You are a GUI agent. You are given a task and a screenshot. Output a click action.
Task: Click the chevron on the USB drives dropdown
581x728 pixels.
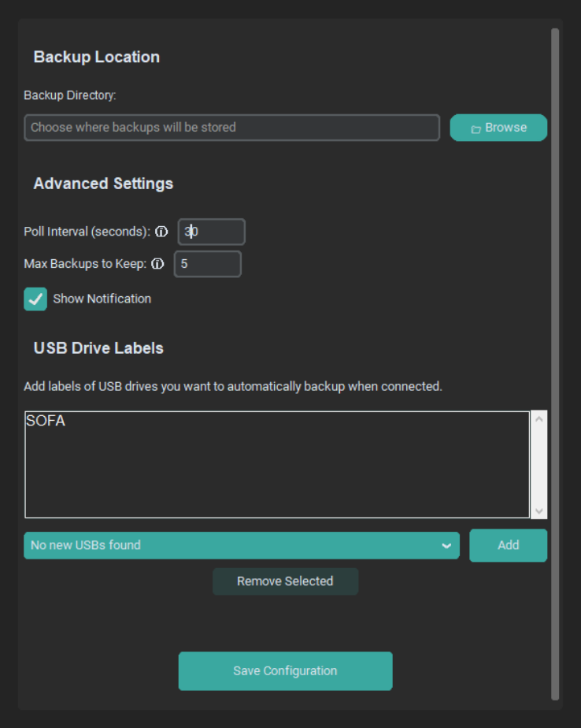click(446, 545)
